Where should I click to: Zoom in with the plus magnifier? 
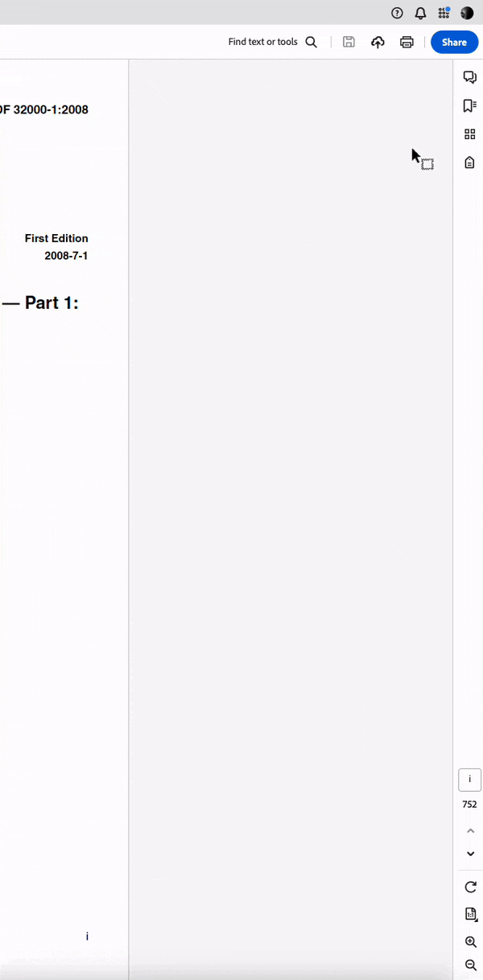[x=471, y=942]
